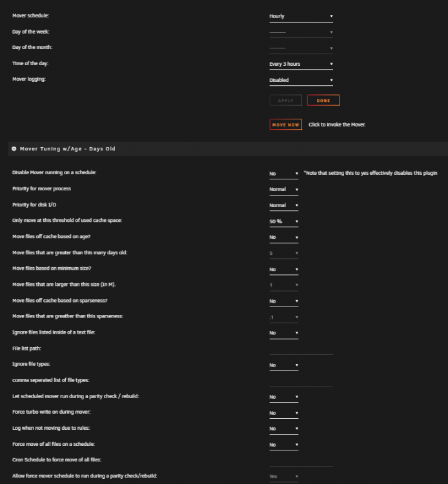Open the Mover logging dropdown set to Disabled
This screenshot has width=448, height=484.
301,80
